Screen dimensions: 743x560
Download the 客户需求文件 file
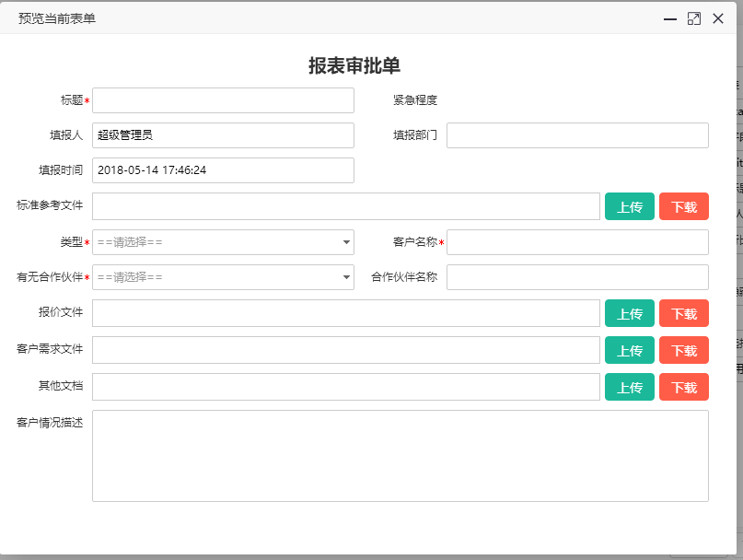pos(684,350)
